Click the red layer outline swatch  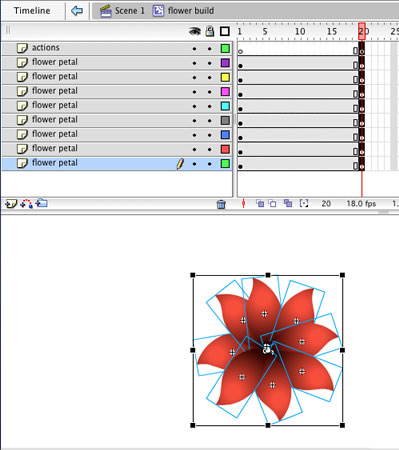tap(225, 149)
